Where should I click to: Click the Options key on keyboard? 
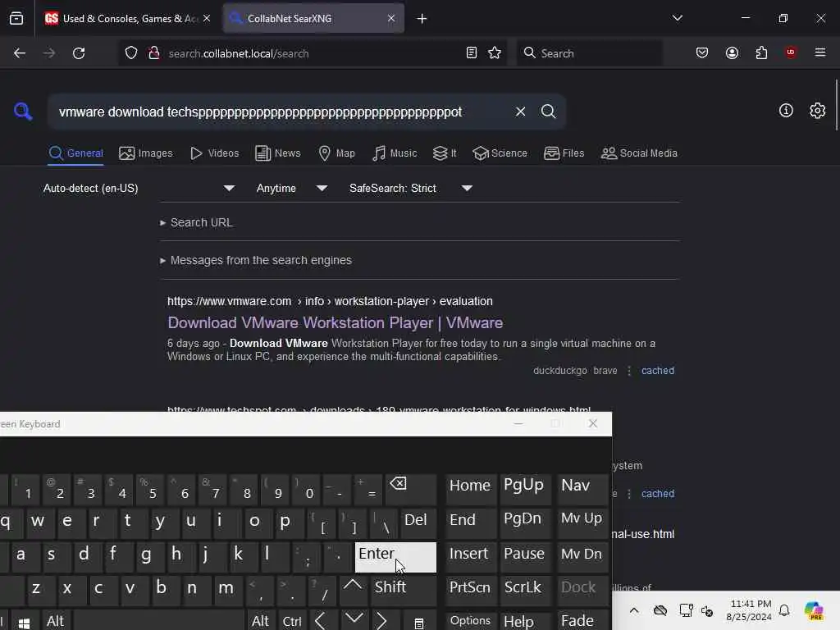470,620
